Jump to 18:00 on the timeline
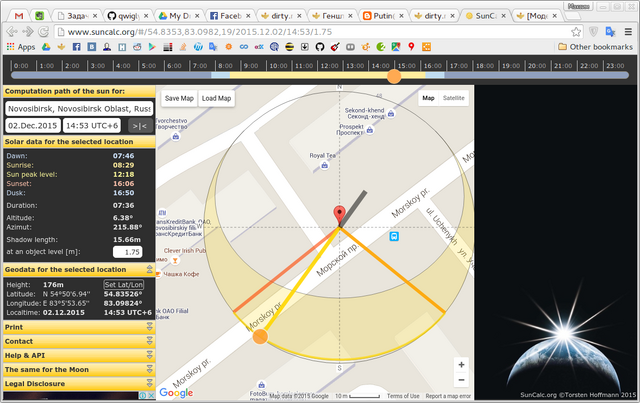 pos(485,66)
